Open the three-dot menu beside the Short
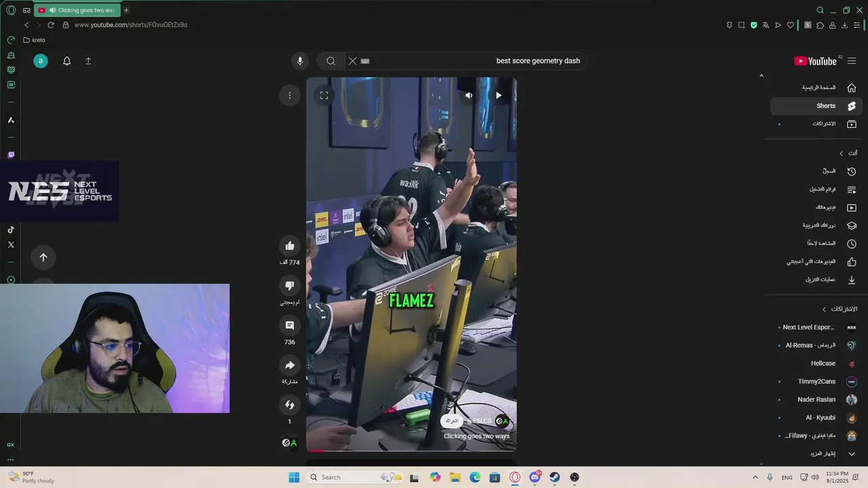The height and width of the screenshot is (488, 868). 290,96
